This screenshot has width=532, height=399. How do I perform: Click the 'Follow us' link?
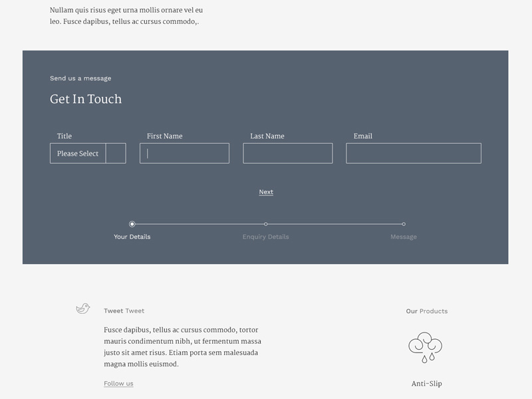coord(118,384)
